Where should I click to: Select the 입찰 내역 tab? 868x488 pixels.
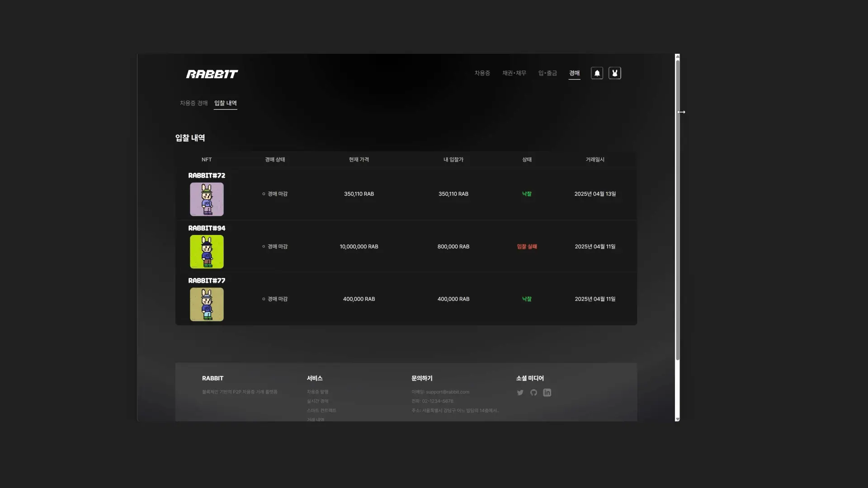225,103
